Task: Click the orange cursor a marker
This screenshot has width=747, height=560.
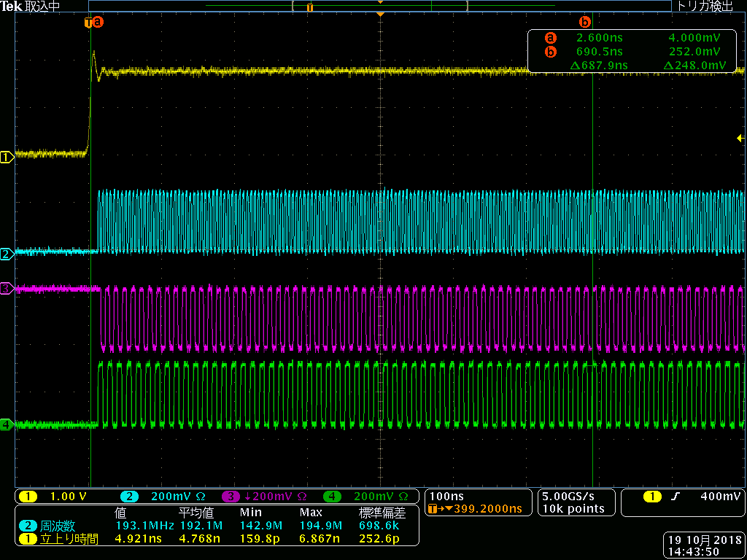Action: (98, 22)
